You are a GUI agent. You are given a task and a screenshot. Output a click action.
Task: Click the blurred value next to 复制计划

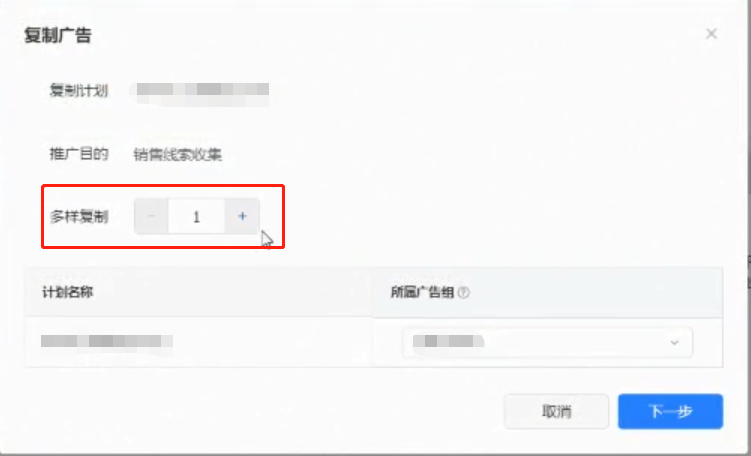click(x=202, y=90)
